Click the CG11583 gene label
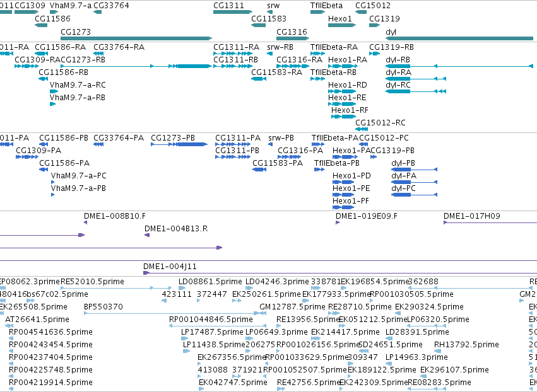 point(269,18)
